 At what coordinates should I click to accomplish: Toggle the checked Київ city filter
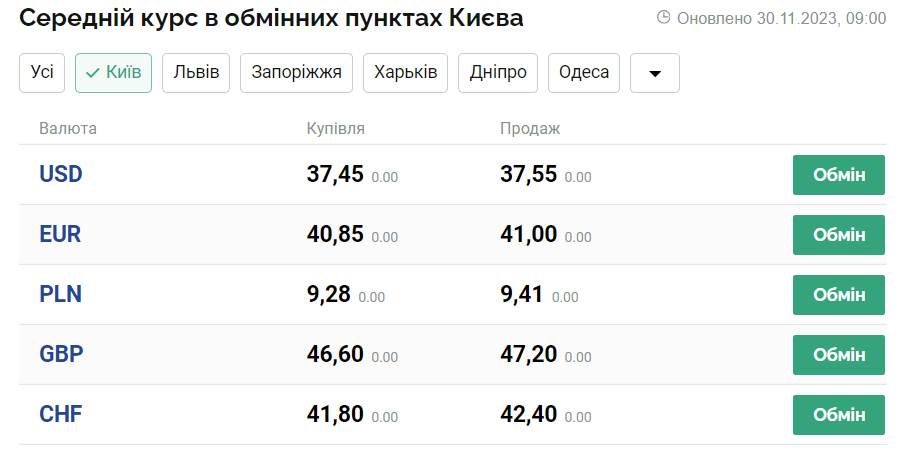coord(113,73)
